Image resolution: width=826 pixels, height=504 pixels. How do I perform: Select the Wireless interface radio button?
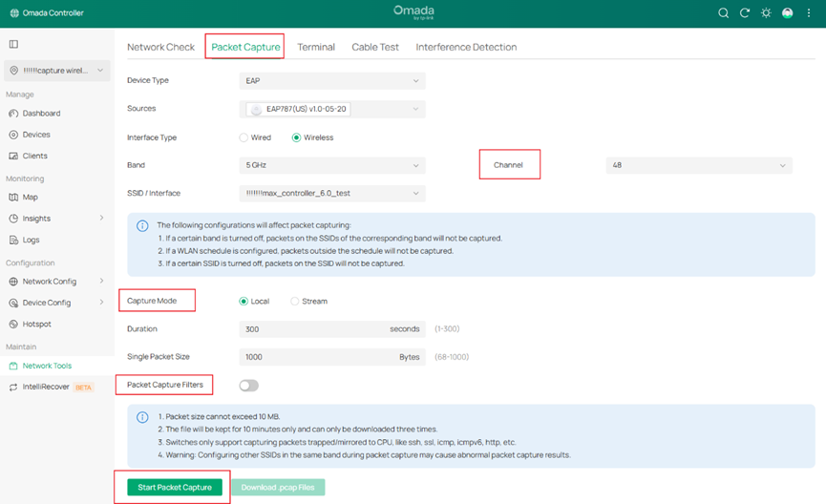coord(297,137)
